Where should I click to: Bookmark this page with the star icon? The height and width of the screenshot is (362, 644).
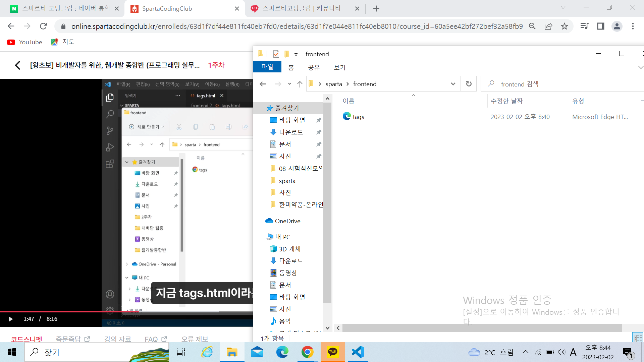pyautogui.click(x=565, y=26)
